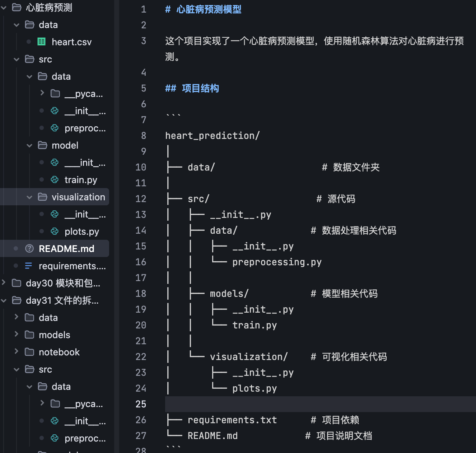Collapse the data folder containing heart.csv

tap(17, 25)
